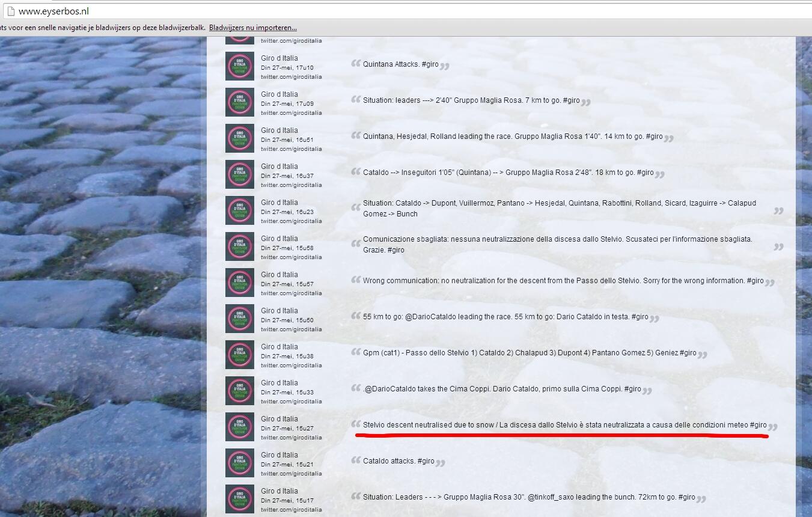This screenshot has width=812, height=517.
Task: Click Giro avatar of the 15u50 tweet
Action: (x=240, y=319)
